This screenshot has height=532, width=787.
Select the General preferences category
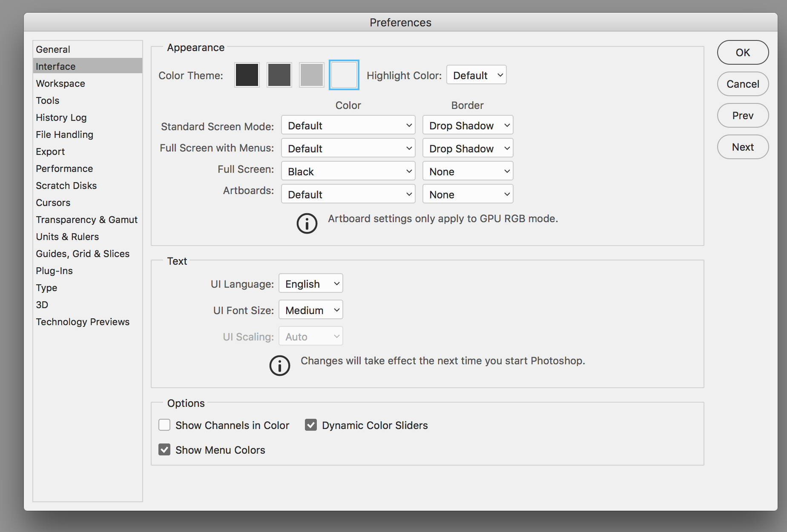(x=52, y=49)
